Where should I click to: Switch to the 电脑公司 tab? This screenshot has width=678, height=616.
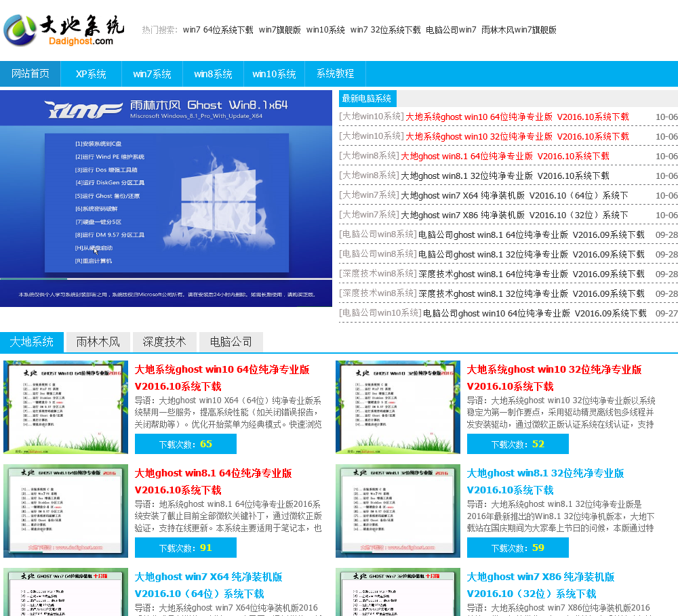pyautogui.click(x=231, y=342)
